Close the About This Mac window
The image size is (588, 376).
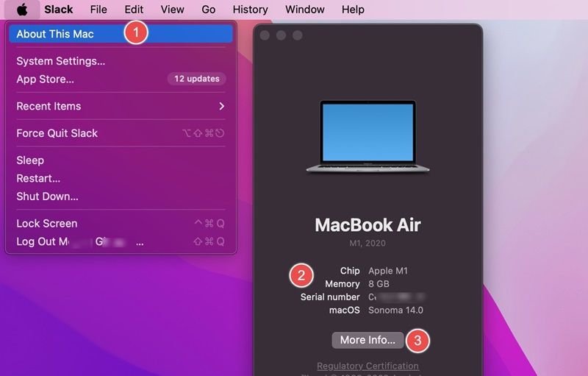click(x=265, y=35)
